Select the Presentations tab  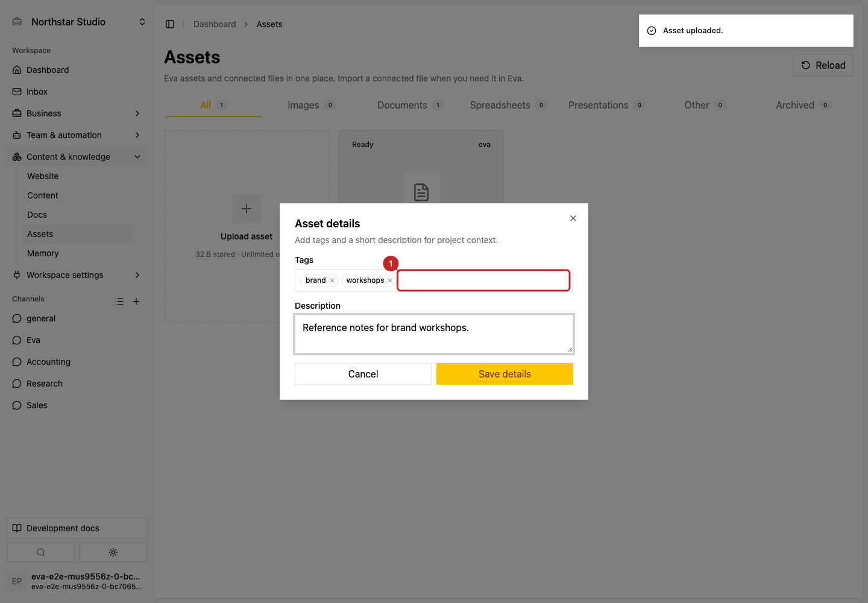[606, 105]
